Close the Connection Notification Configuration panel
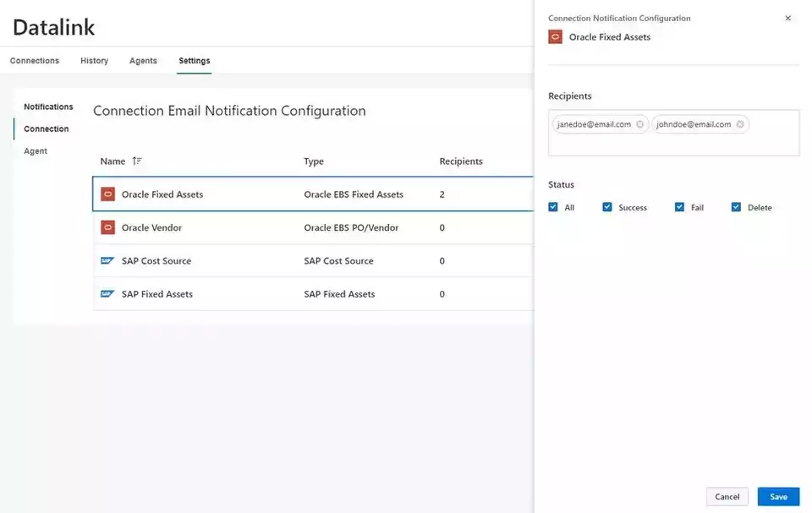The width and height of the screenshot is (812, 513). pyautogui.click(x=787, y=18)
